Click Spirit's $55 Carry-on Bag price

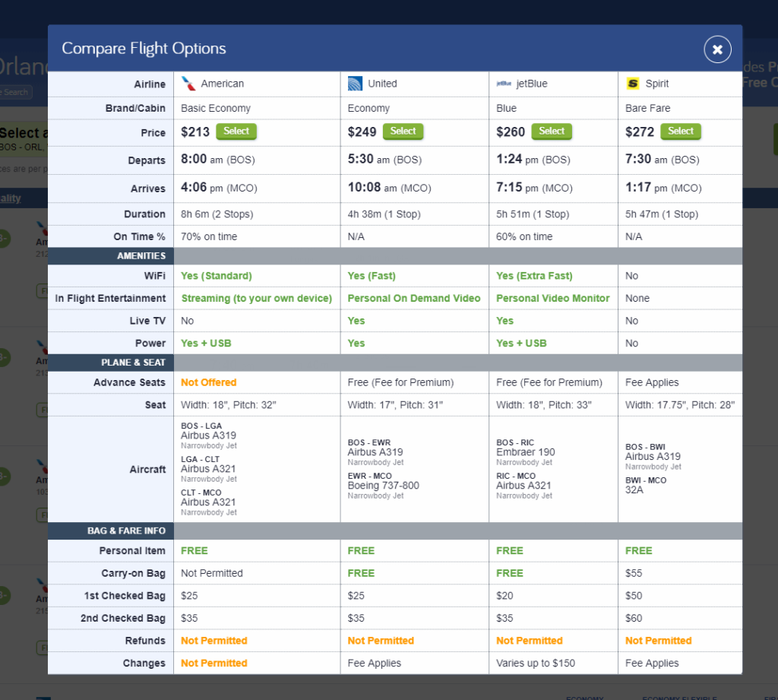[635, 572]
